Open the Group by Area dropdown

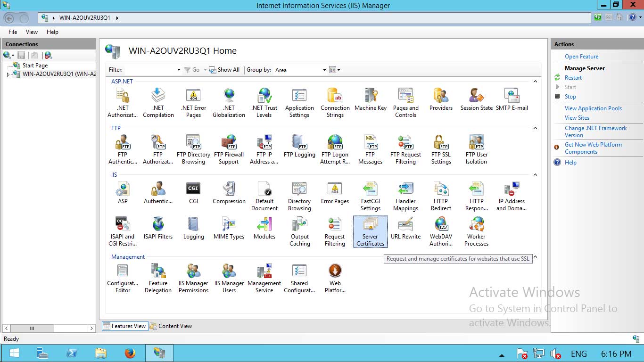[x=301, y=70]
